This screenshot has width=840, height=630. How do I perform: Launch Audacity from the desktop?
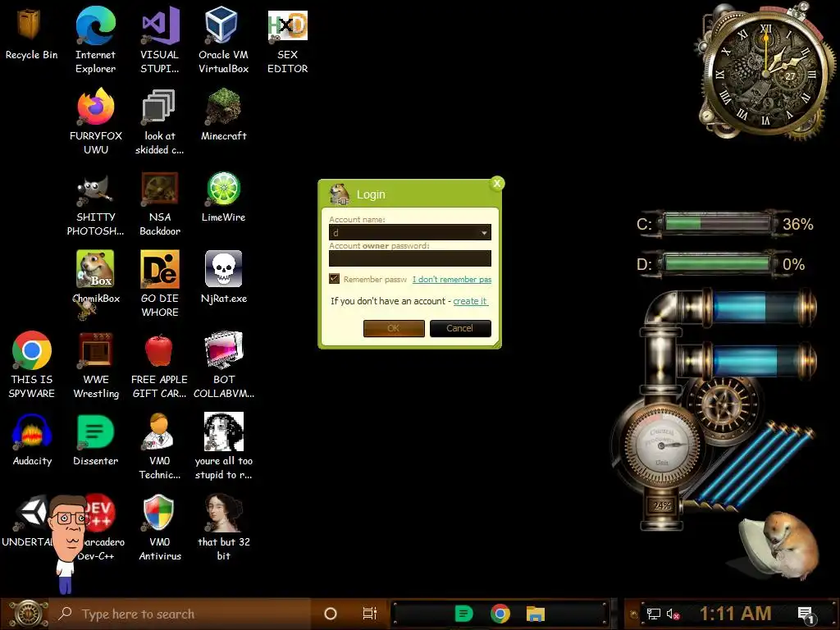click(32, 440)
